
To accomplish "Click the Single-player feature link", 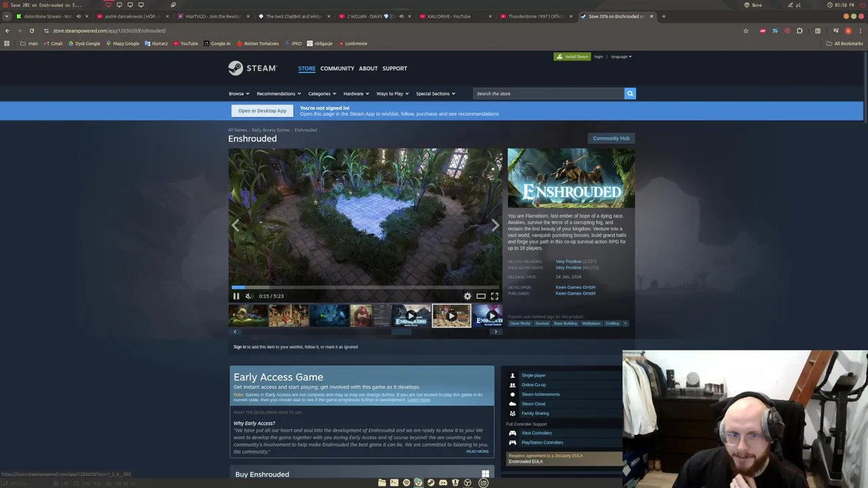I will (x=534, y=375).
